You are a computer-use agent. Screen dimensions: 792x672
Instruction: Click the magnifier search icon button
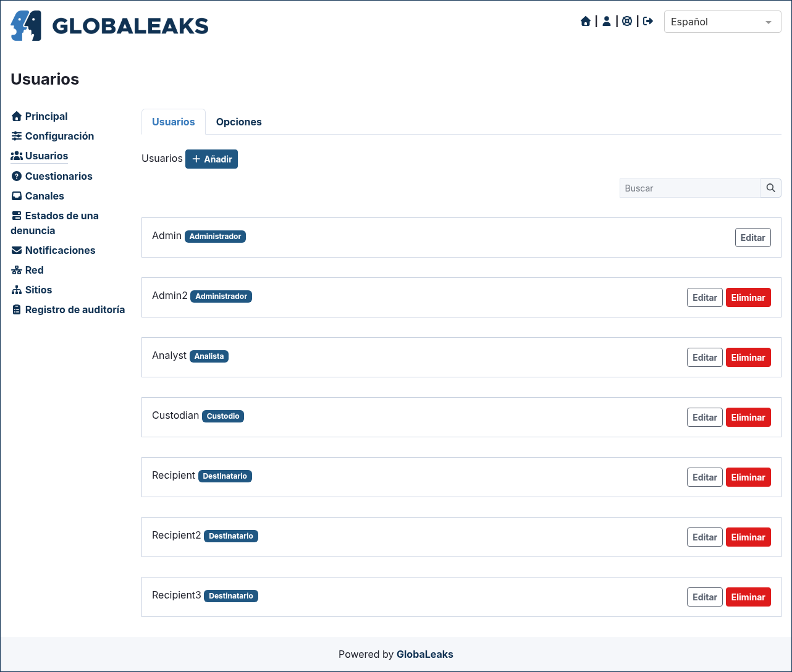pyautogui.click(x=770, y=188)
